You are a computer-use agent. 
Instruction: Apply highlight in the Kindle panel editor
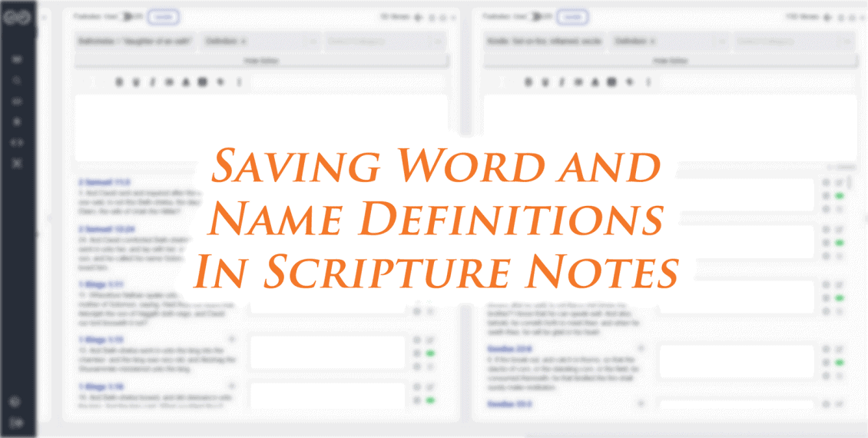(x=612, y=82)
